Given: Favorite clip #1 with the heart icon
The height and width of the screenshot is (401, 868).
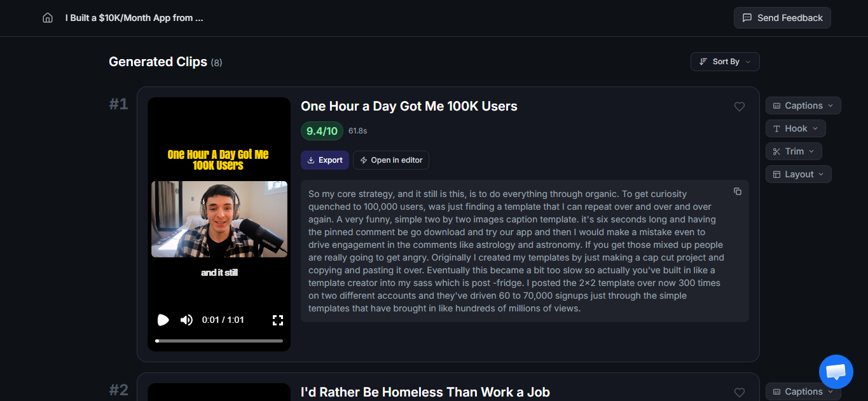Looking at the screenshot, I should [x=740, y=107].
